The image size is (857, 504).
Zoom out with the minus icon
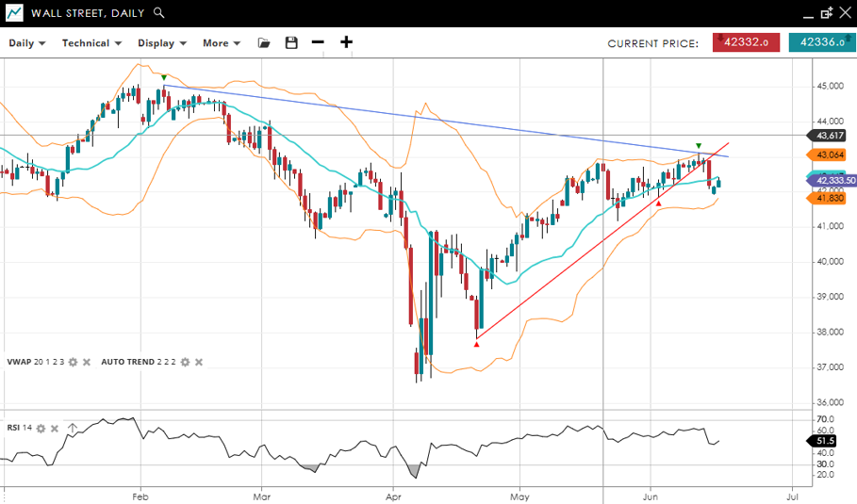(x=318, y=42)
